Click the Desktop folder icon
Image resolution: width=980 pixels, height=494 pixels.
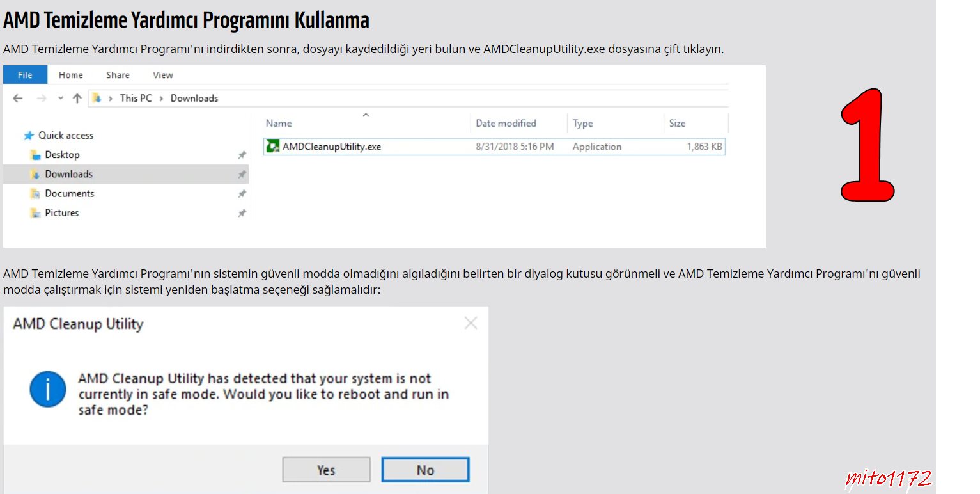pos(36,155)
